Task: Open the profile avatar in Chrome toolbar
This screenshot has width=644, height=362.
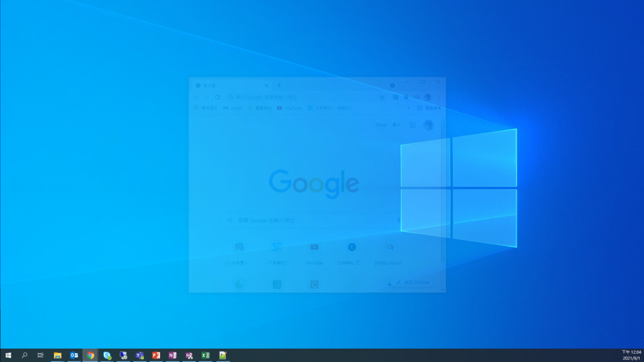Action: (428, 97)
